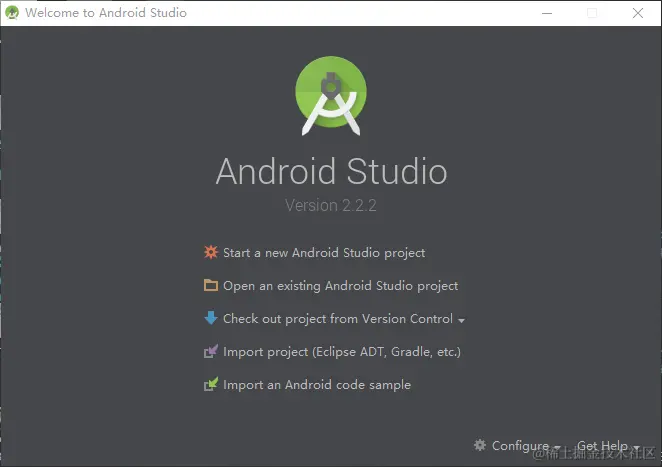Click the Android Studio heading text

pos(331,171)
